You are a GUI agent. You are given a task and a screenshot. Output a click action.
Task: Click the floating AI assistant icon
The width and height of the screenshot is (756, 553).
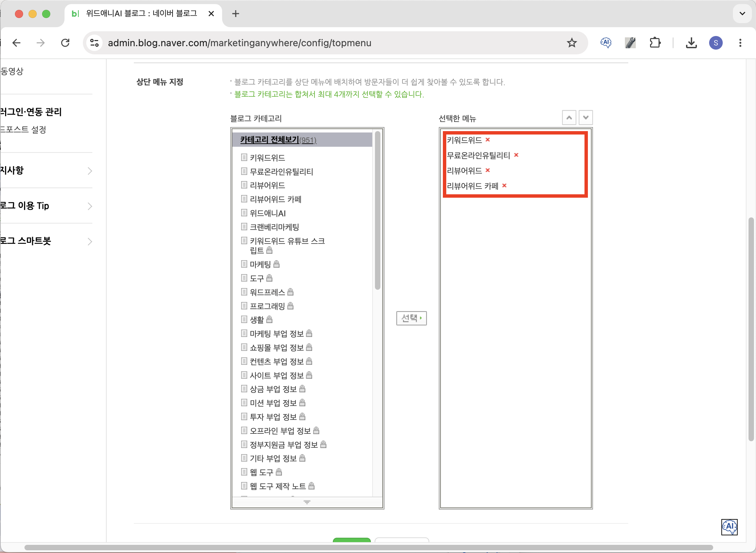point(730,527)
